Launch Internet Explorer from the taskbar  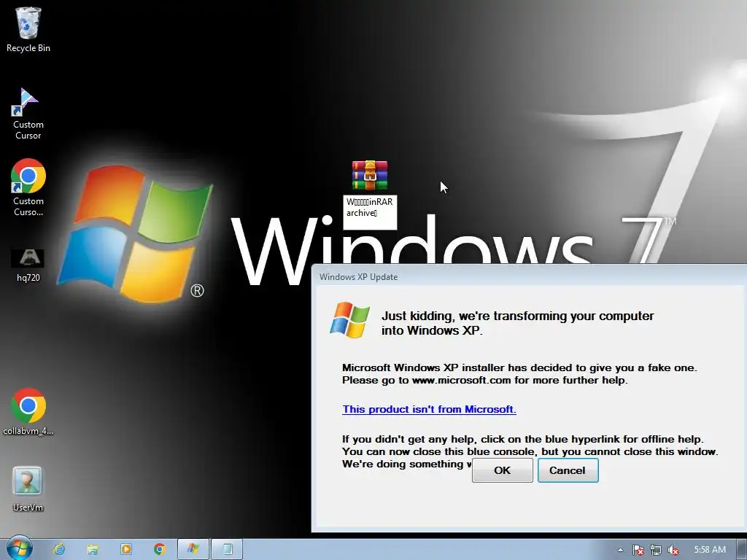[x=59, y=549]
